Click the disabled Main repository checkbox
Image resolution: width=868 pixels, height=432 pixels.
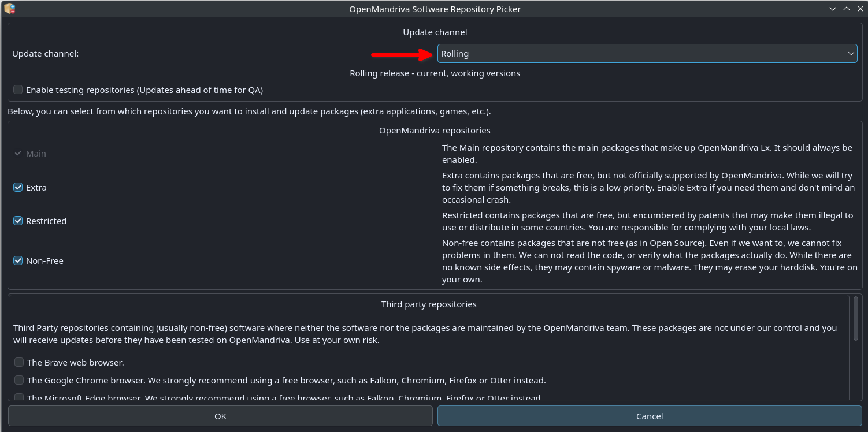pyautogui.click(x=18, y=153)
